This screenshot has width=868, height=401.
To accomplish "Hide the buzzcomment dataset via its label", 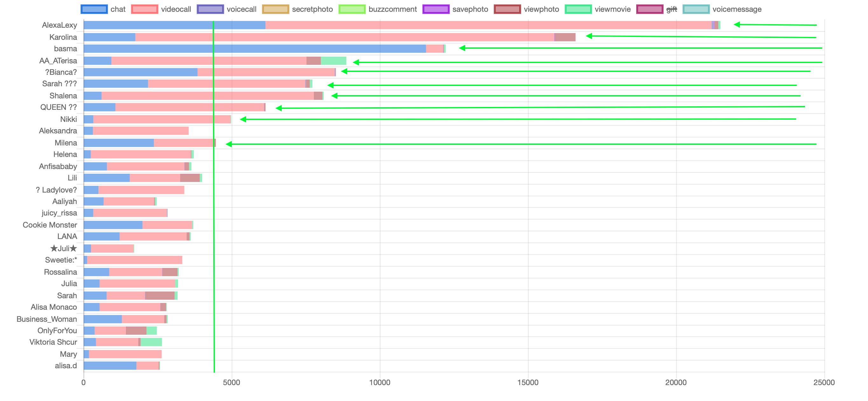I will pyautogui.click(x=393, y=9).
